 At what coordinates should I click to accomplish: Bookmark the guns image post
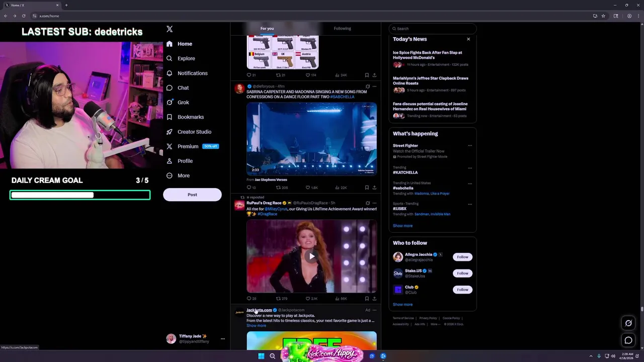pos(366,75)
